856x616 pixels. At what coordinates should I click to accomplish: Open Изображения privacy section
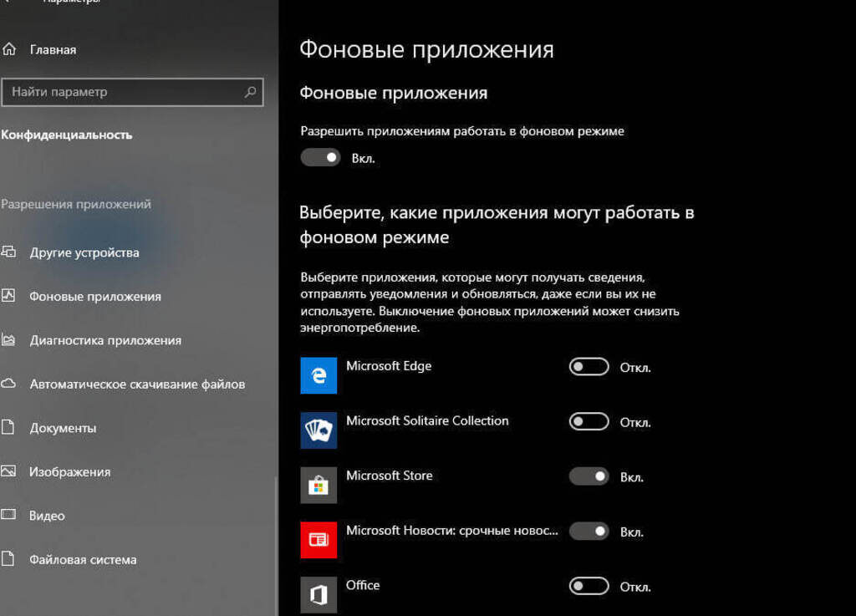tap(69, 472)
